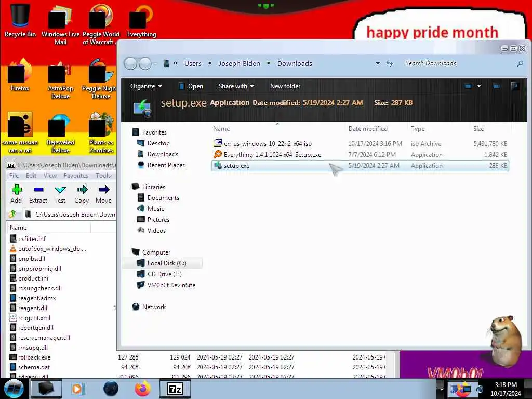Image resolution: width=532 pixels, height=399 pixels.
Task: Open Videos library in sidebar
Action: click(x=156, y=230)
